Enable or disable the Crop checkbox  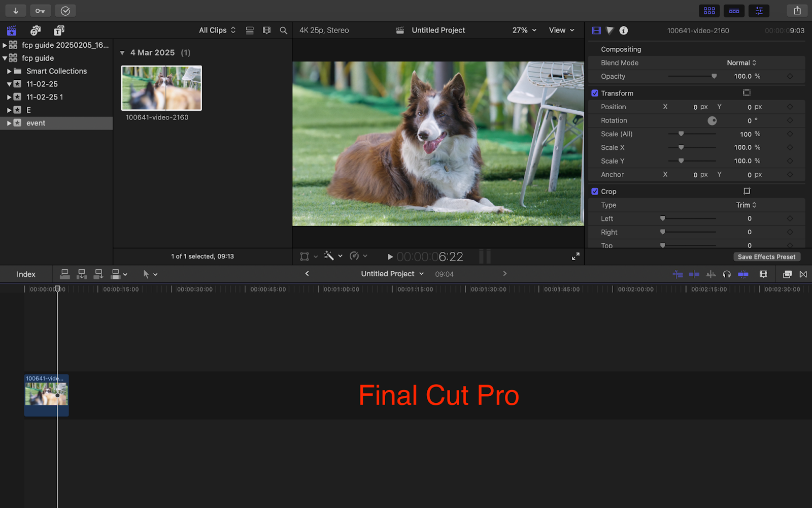(x=595, y=192)
